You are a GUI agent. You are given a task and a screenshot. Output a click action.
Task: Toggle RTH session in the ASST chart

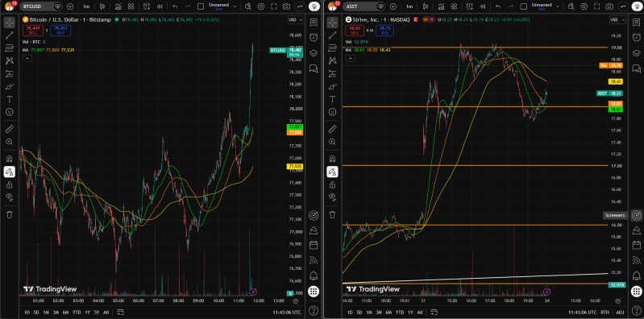coord(605,313)
